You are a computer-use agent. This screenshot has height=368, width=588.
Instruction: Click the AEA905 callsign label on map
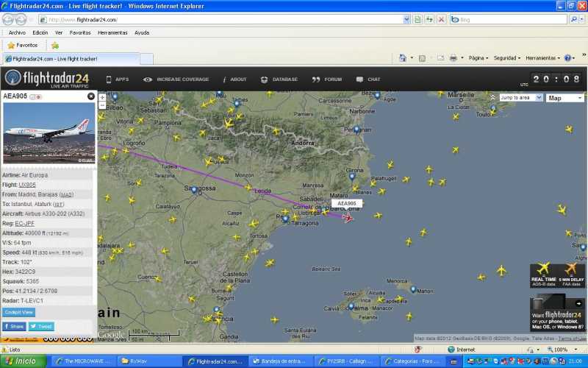click(x=347, y=204)
